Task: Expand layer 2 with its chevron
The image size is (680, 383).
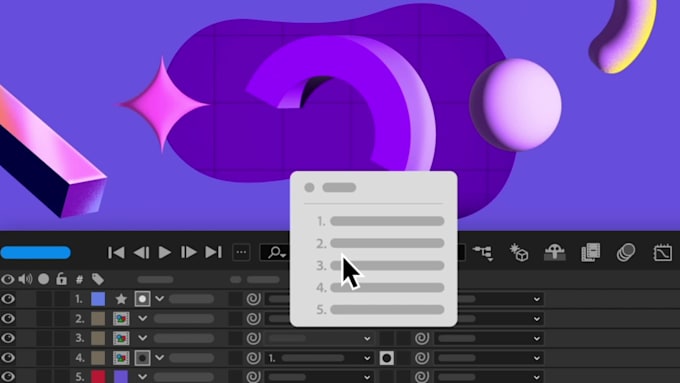Action: (142, 318)
